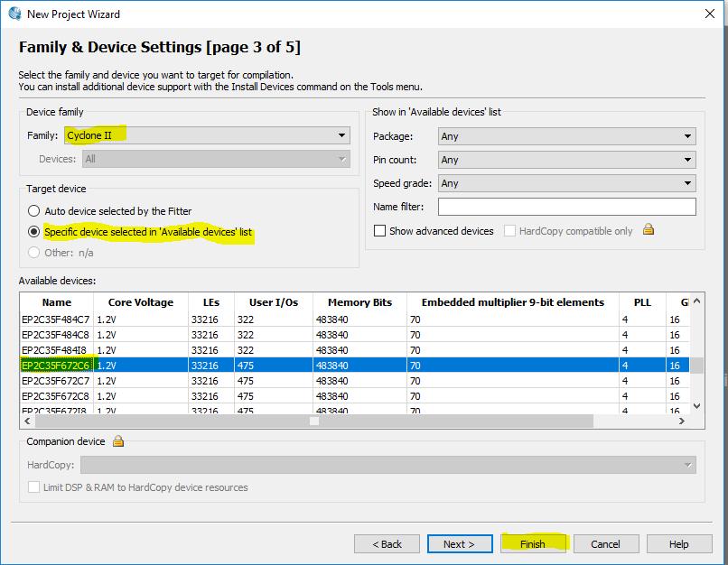Viewport: 728px width, 565px height.
Task: Click the device list scroll down arrow
Action: (696, 406)
